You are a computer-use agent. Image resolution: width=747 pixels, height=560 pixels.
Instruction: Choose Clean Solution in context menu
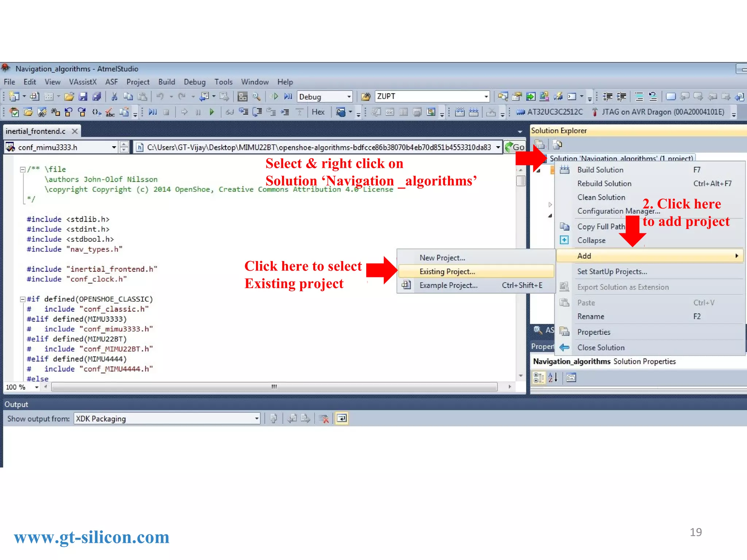(x=650, y=198)
